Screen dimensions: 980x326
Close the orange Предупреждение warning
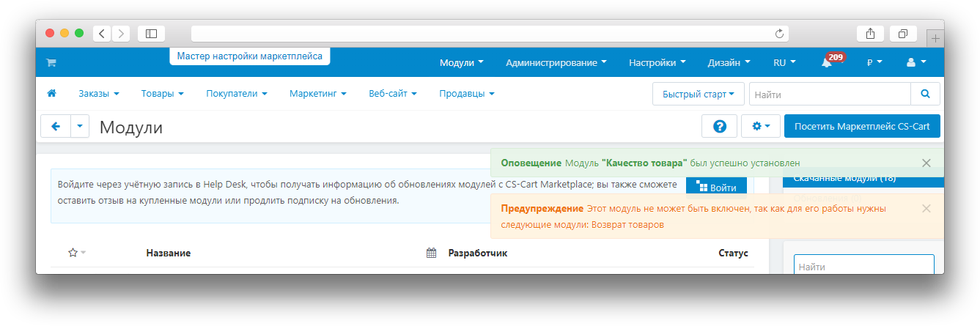[x=926, y=209]
